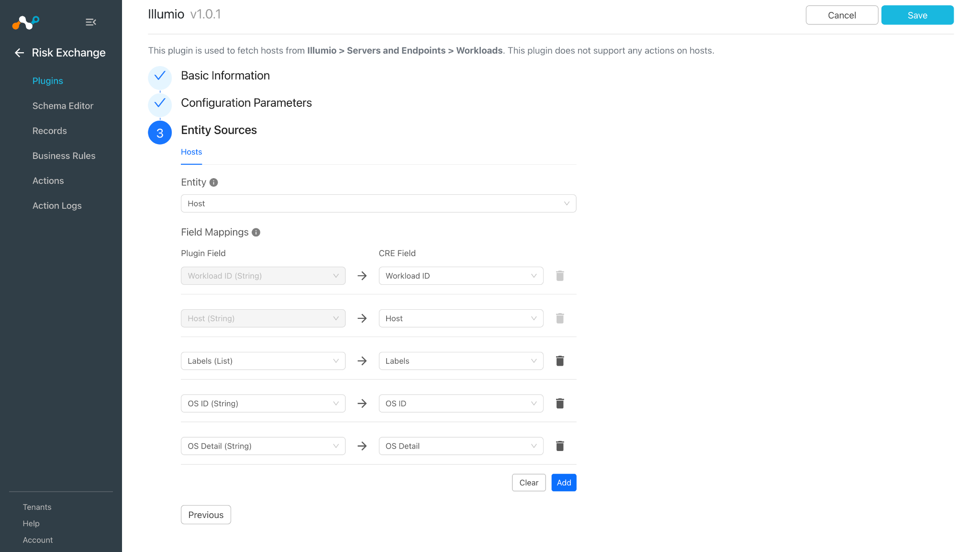Screen dimensions: 980x552
Task: Collapse the sidebar menu icon
Action: point(91,22)
